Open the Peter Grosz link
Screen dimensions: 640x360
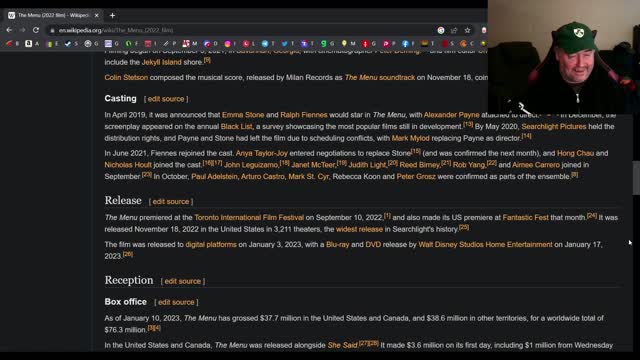pyautogui.click(x=416, y=177)
